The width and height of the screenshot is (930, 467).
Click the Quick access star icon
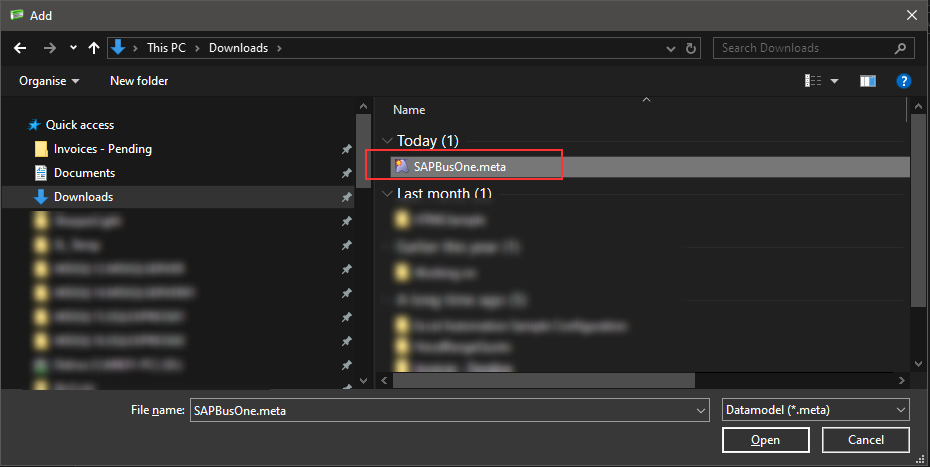point(34,125)
